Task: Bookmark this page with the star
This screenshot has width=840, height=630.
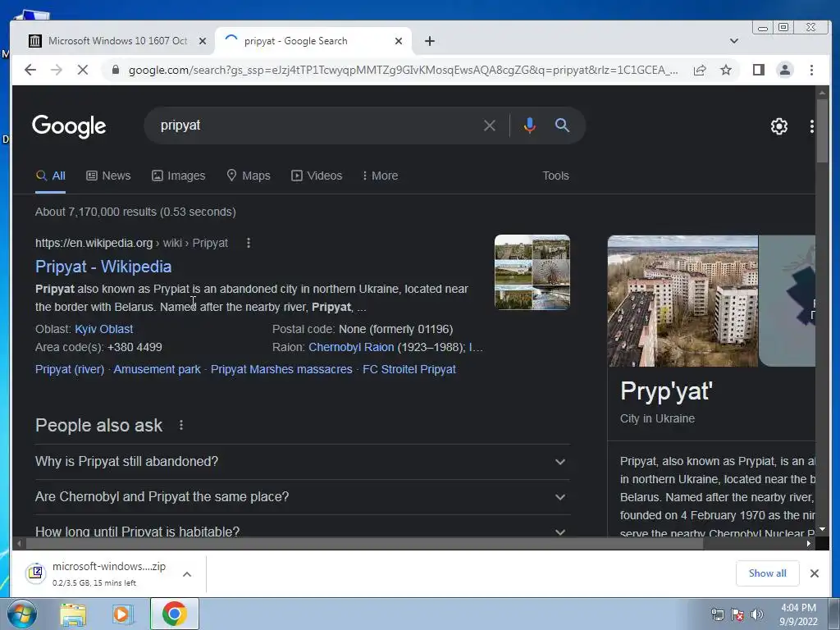Action: pos(725,71)
